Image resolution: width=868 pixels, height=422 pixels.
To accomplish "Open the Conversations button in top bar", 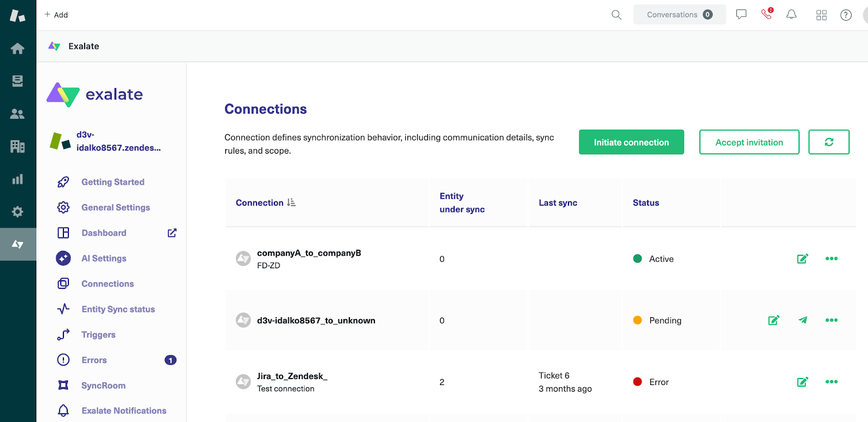I will point(679,15).
